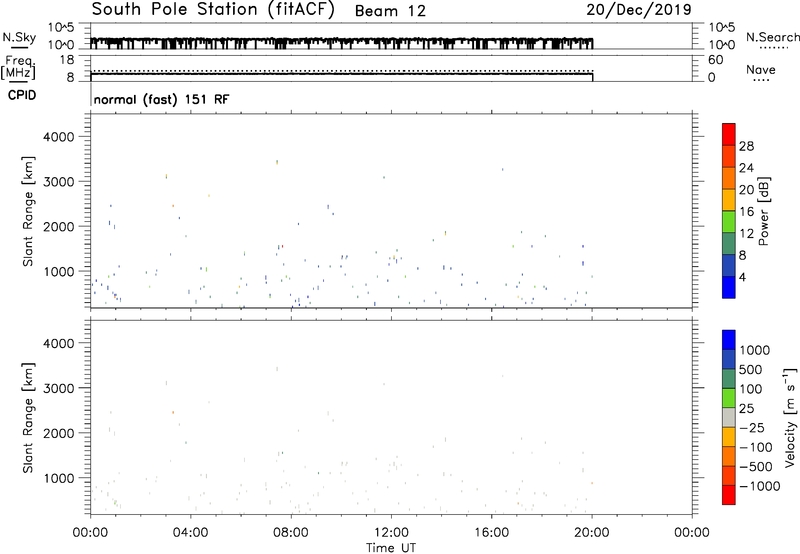Click Velocity colorbar tick label '-25'
Viewport: 800px width, 554px height.
pos(752,428)
